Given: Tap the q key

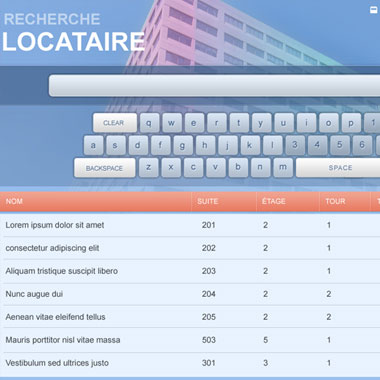Looking at the screenshot, I should coord(149,123).
